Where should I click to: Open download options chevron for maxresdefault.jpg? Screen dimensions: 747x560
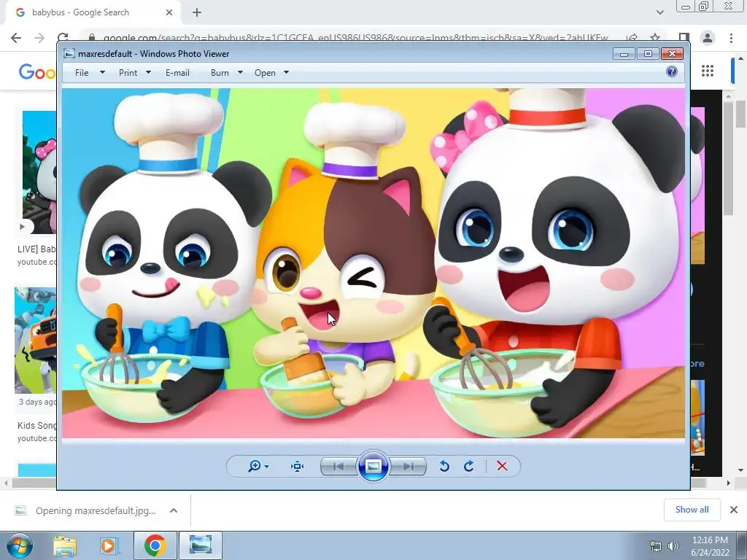pos(174,510)
